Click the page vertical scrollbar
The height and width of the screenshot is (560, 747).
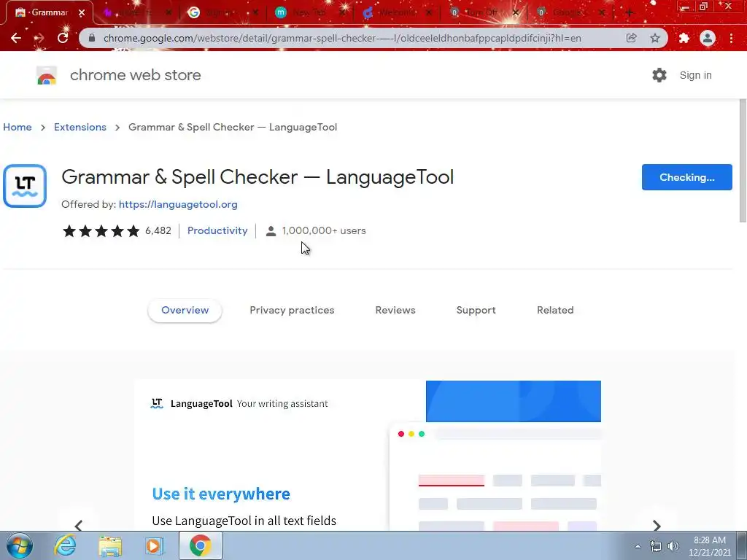[743, 160]
